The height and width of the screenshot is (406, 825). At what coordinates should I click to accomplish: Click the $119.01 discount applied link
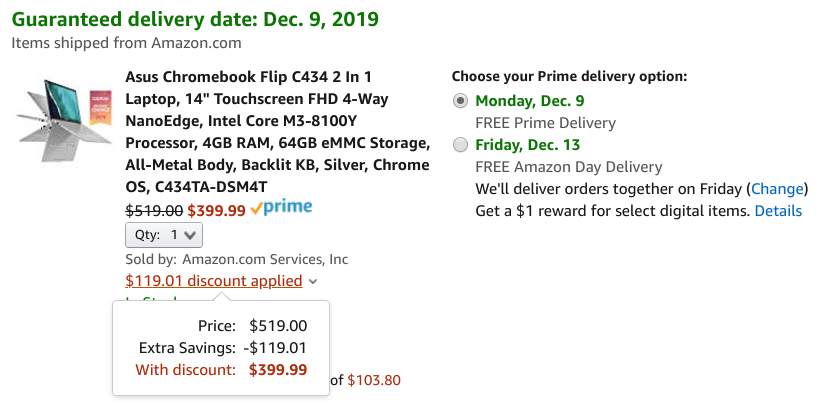coord(214,281)
